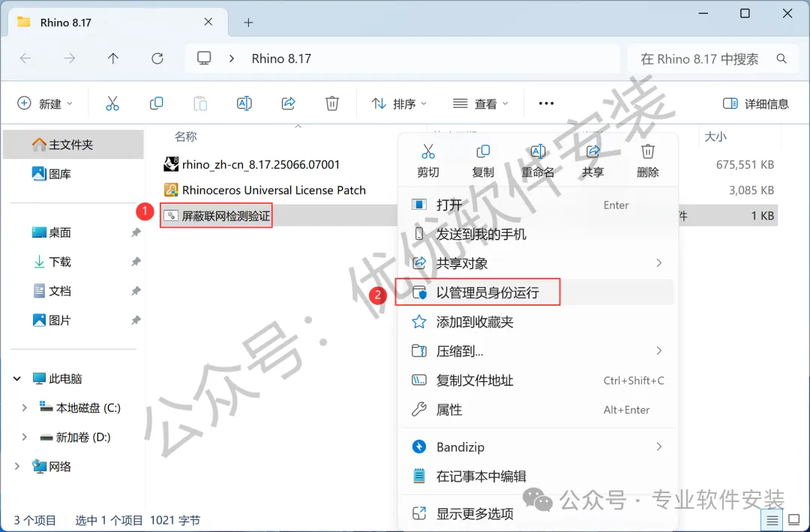
Task: Click Rhino 8.17 in the address bar
Action: point(281,59)
